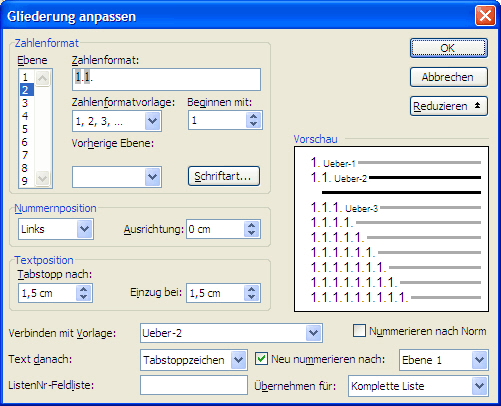The image size is (501, 406).
Task: Click Ebene list scroll-up arrow
Action: [43, 78]
